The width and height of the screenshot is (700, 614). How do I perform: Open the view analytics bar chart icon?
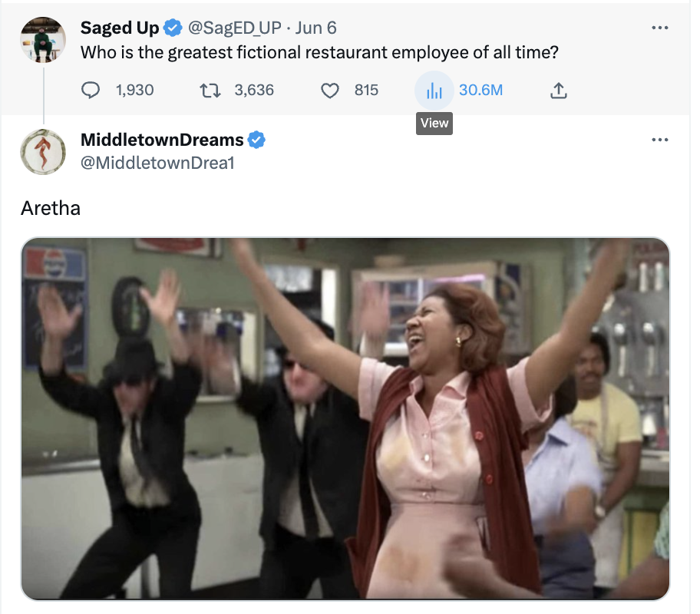tap(434, 91)
